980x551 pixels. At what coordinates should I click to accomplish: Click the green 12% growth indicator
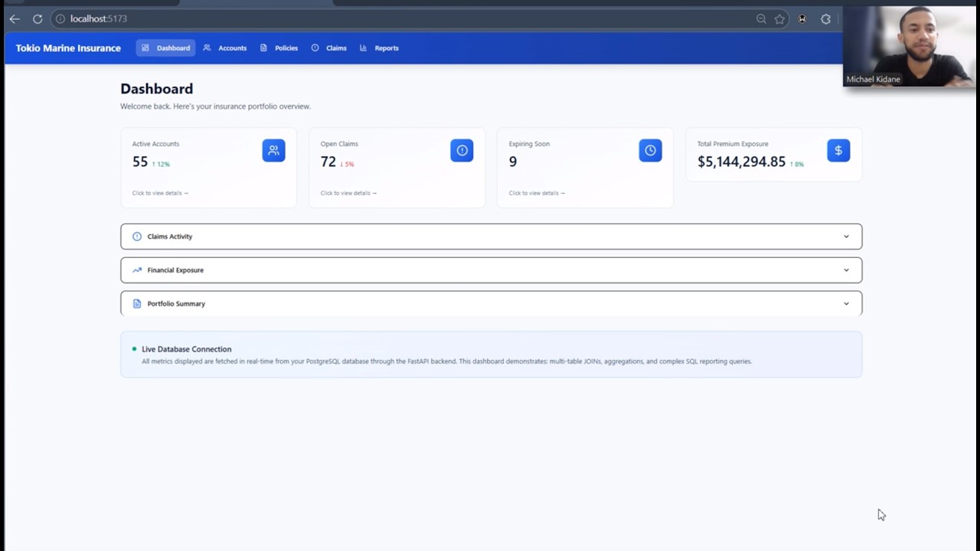click(x=161, y=164)
